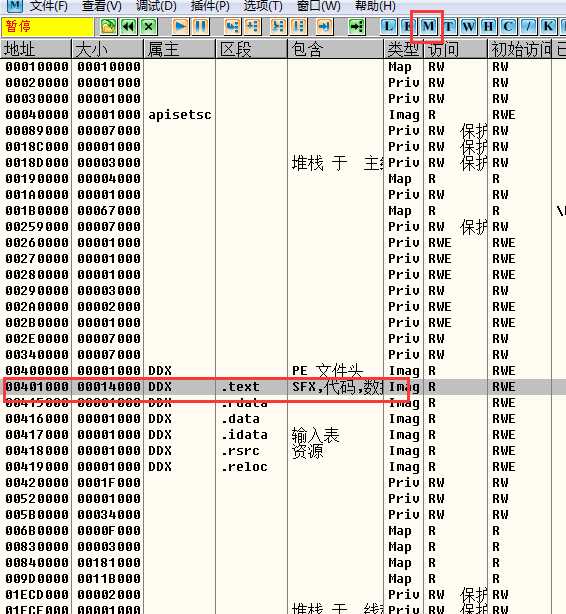This screenshot has height=614, width=566.
Task: Click the .reloc section name
Action: [x=244, y=467]
